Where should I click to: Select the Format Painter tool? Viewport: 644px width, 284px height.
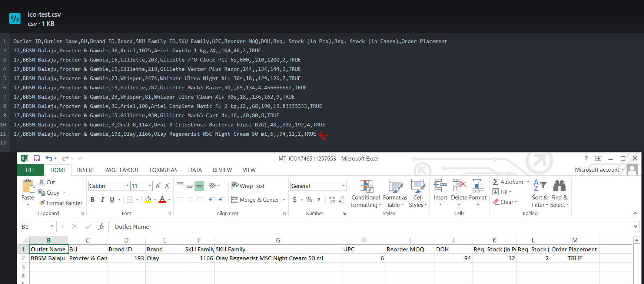pyautogui.click(x=60, y=203)
